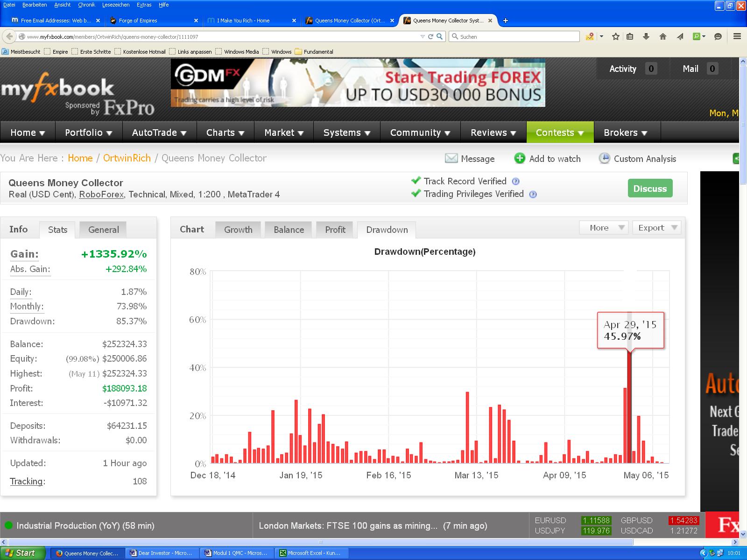
Task: Click the green Discuss button
Action: coord(650,189)
